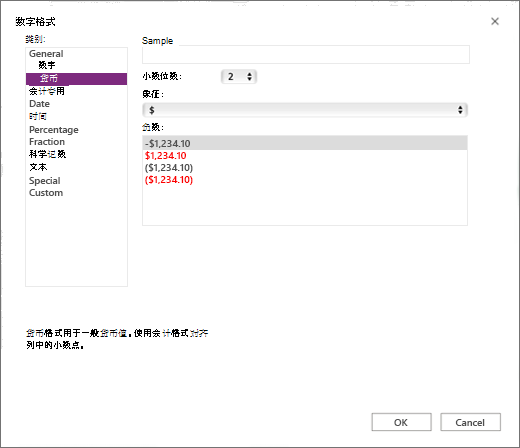Select 科学记数 category

[47, 154]
